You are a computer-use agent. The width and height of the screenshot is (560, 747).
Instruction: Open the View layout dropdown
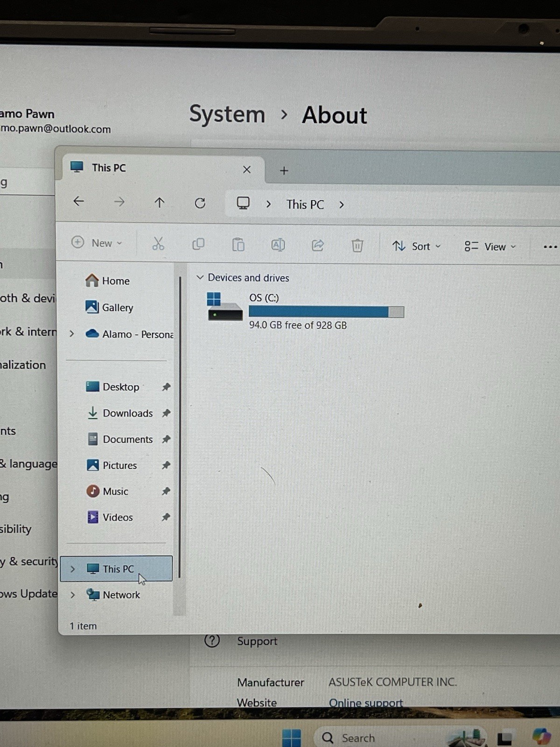pyautogui.click(x=490, y=247)
